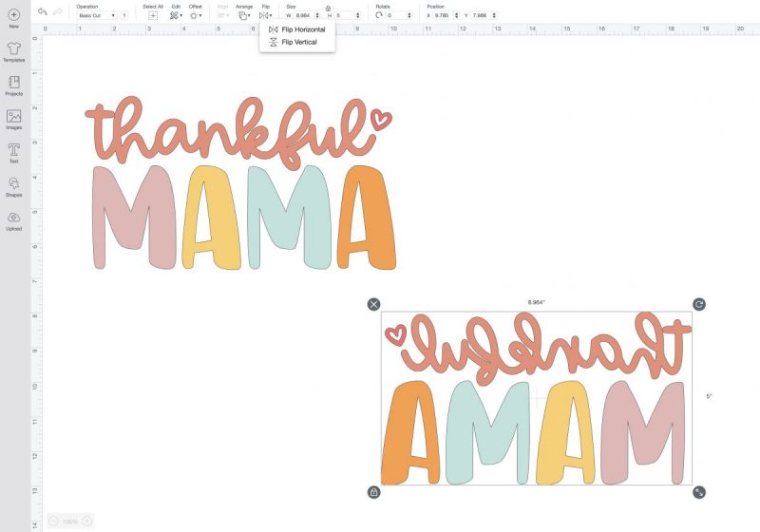760x532 pixels.
Task: Click the 100% zoom level
Action: (x=70, y=522)
